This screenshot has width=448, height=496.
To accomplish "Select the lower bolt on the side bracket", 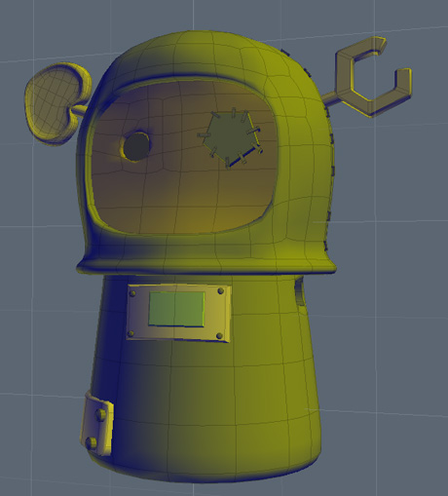I will pyautogui.click(x=92, y=443).
